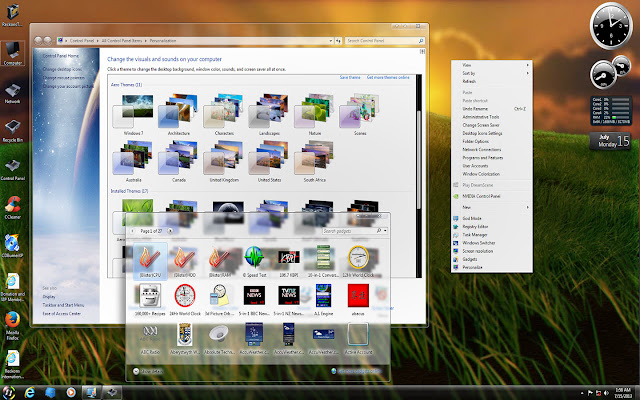This screenshot has width=640, height=400.
Task: Expand Show details in gadget gallery
Action: pos(148,371)
